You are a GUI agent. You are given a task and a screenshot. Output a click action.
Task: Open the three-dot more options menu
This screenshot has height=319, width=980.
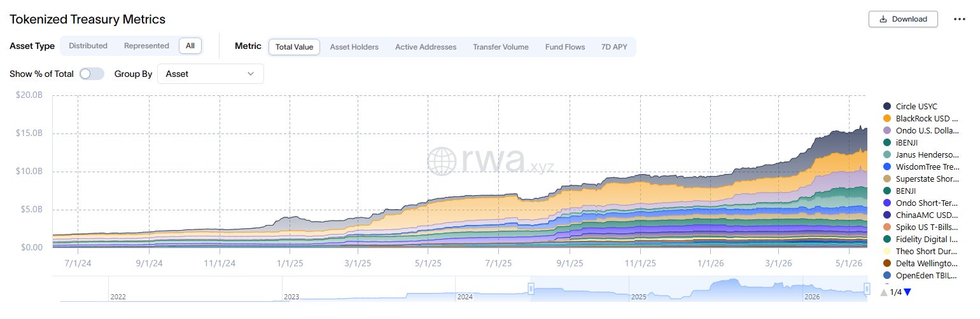(x=960, y=19)
